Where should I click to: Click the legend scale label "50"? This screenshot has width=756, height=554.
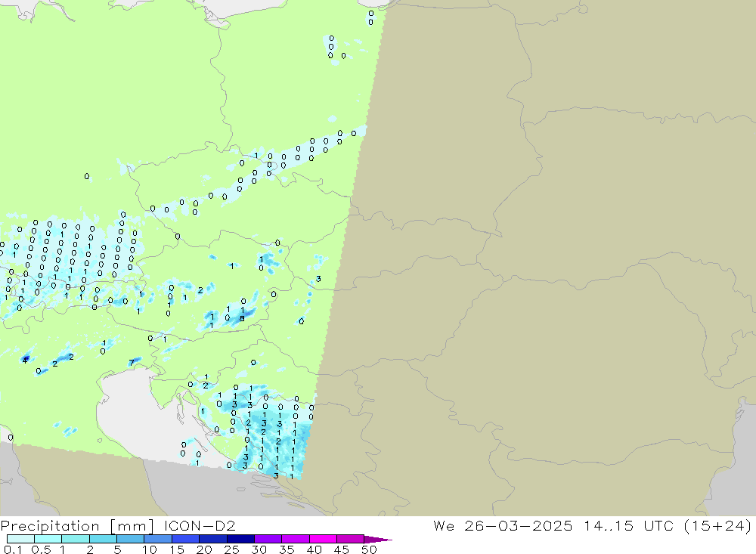(x=369, y=549)
